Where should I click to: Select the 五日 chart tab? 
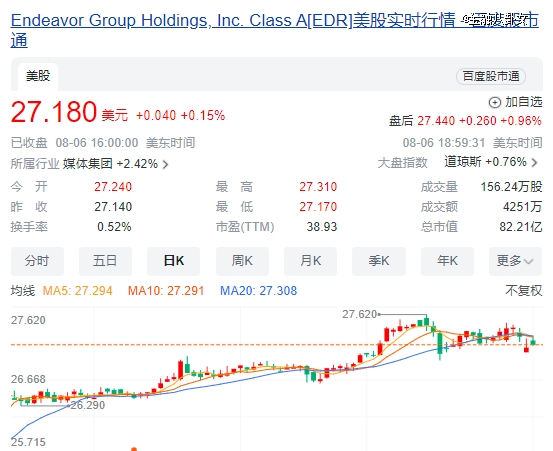click(105, 261)
